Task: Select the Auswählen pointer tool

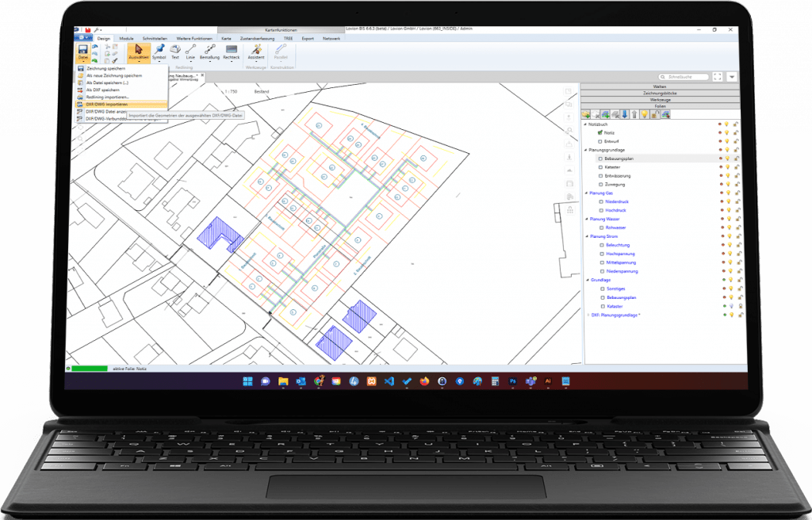Action: tap(139, 52)
